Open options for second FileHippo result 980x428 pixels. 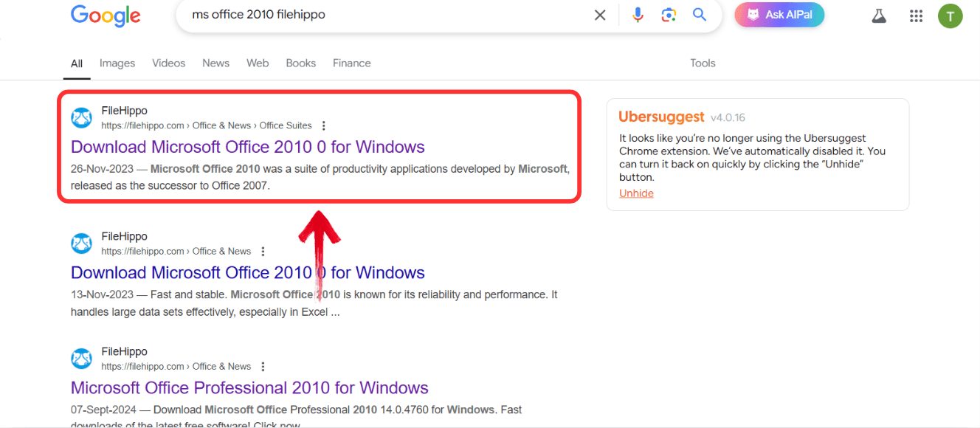click(263, 252)
